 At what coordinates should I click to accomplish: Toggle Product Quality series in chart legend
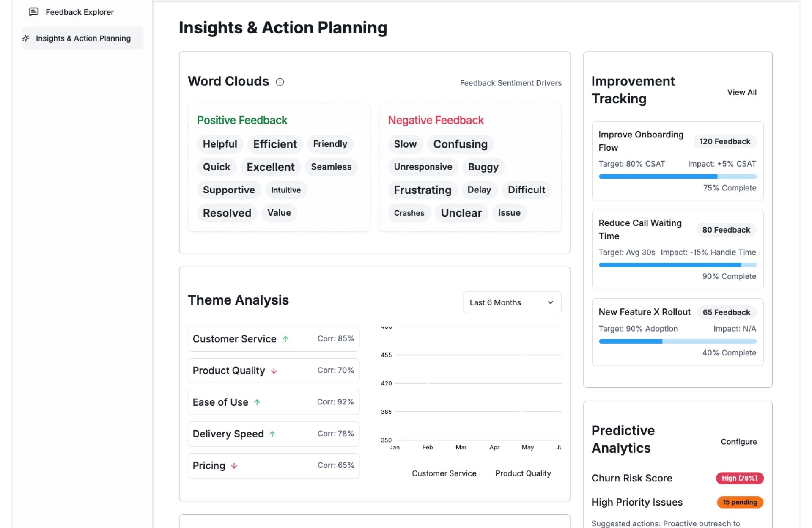point(523,473)
